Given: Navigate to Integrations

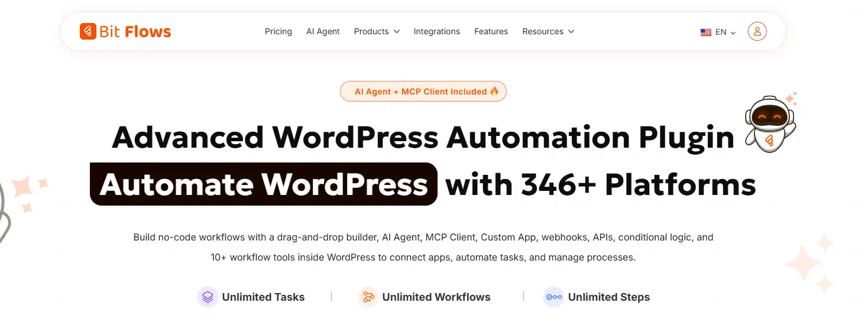Looking at the screenshot, I should 437,31.
